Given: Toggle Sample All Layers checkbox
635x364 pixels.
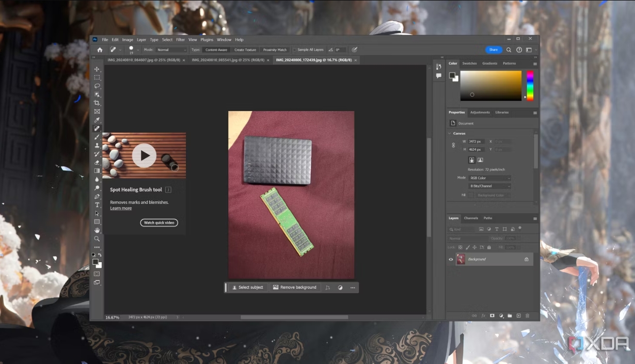Looking at the screenshot, I should 295,50.
